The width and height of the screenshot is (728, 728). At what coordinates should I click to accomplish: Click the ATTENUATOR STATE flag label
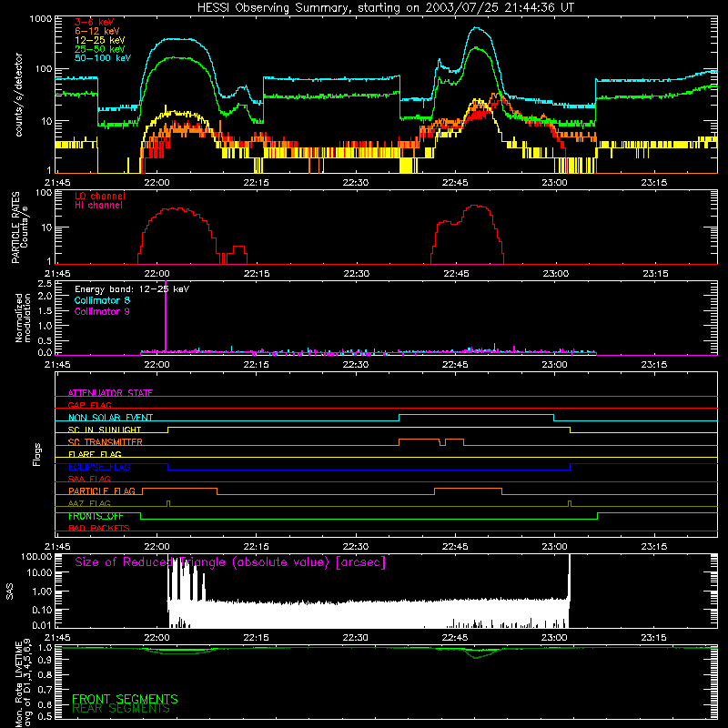click(110, 393)
